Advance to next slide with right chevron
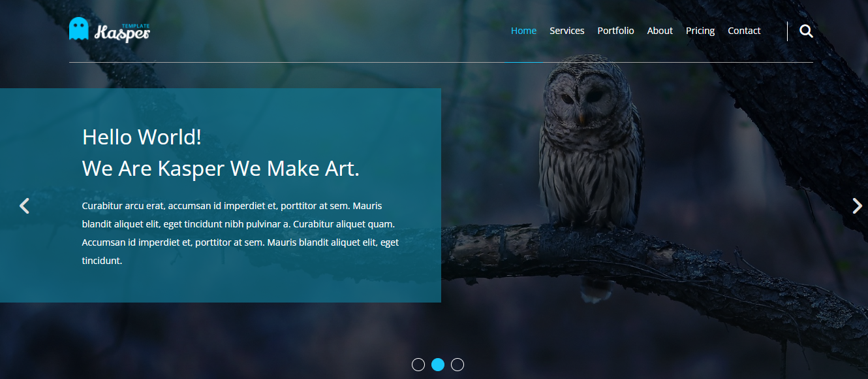 (857, 206)
